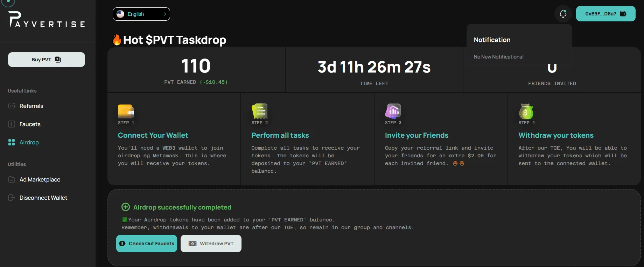Screen dimensions: 644x267
Task: Open the English language dropdown
Action: pyautogui.click(x=141, y=14)
